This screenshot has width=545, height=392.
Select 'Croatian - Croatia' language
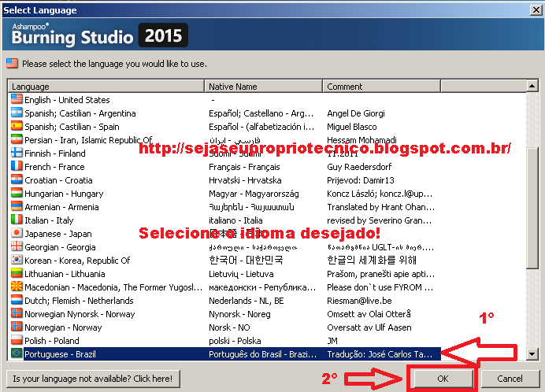(58, 180)
